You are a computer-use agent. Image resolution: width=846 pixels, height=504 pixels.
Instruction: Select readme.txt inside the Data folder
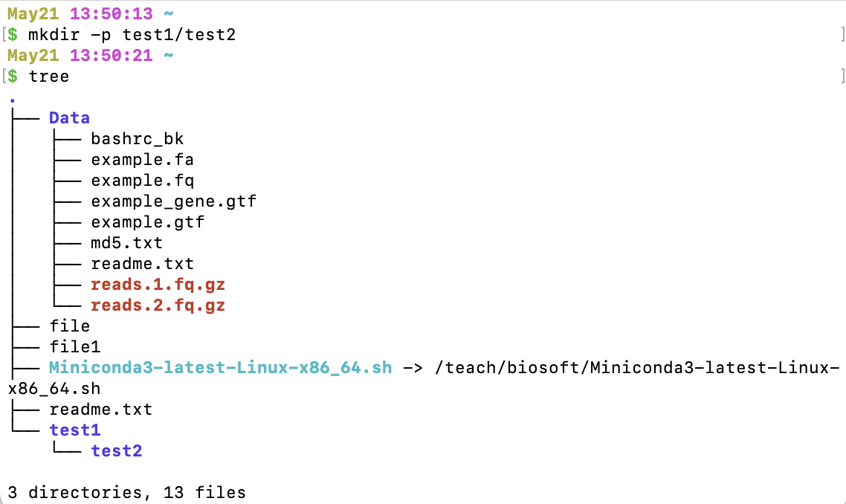142,264
